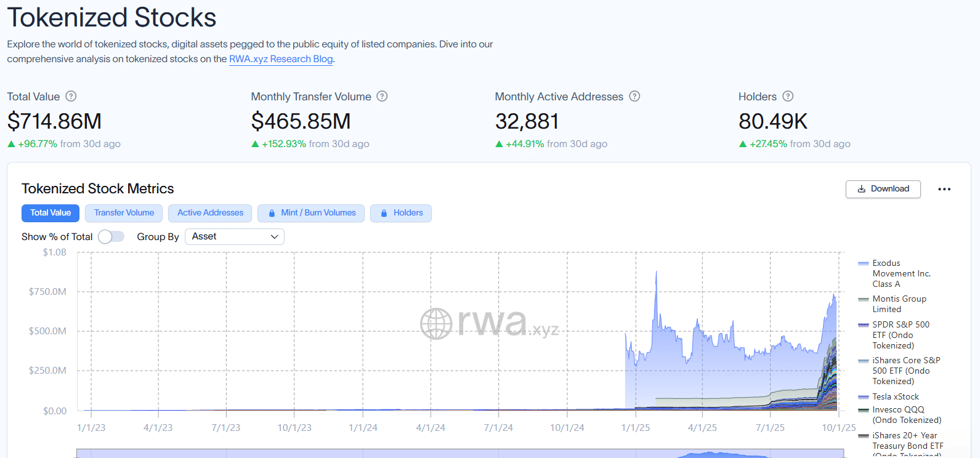Click the Monthly Transfer Volume help icon
This screenshot has width=980, height=458.
point(382,96)
